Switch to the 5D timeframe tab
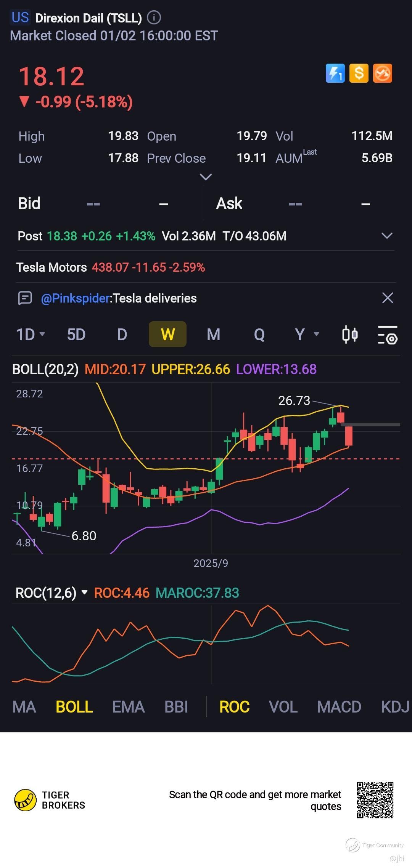This screenshot has height=868, width=412. click(76, 335)
